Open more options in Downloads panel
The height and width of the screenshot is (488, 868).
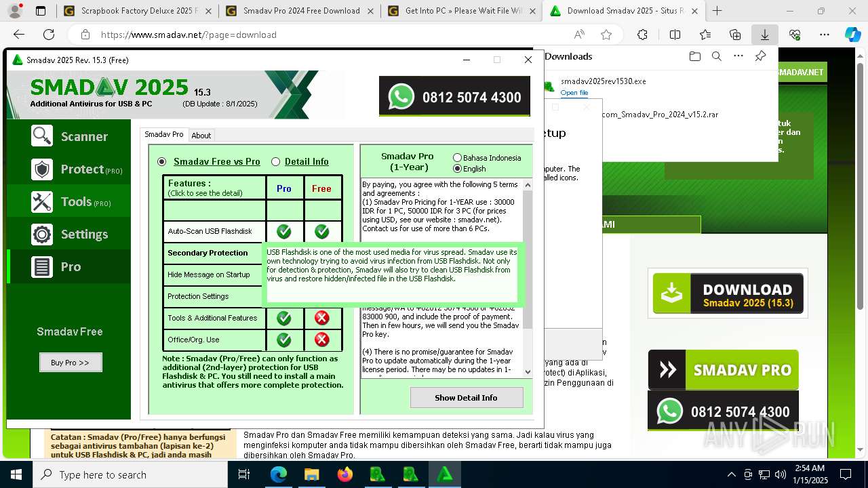tap(738, 56)
